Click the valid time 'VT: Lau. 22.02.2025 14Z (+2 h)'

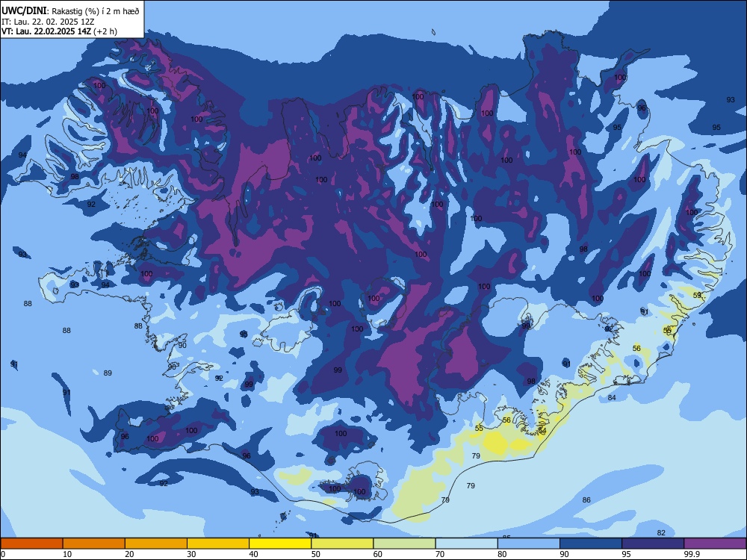(x=59, y=31)
